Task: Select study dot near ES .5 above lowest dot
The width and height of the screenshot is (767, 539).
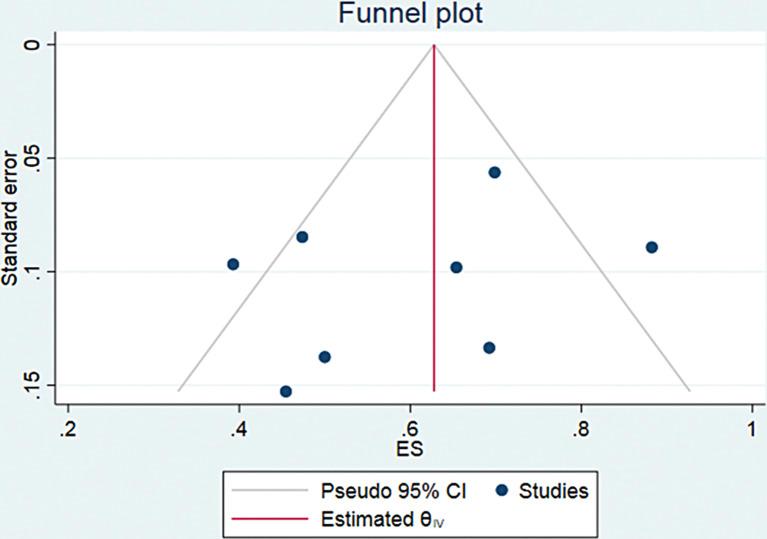Action: (324, 357)
